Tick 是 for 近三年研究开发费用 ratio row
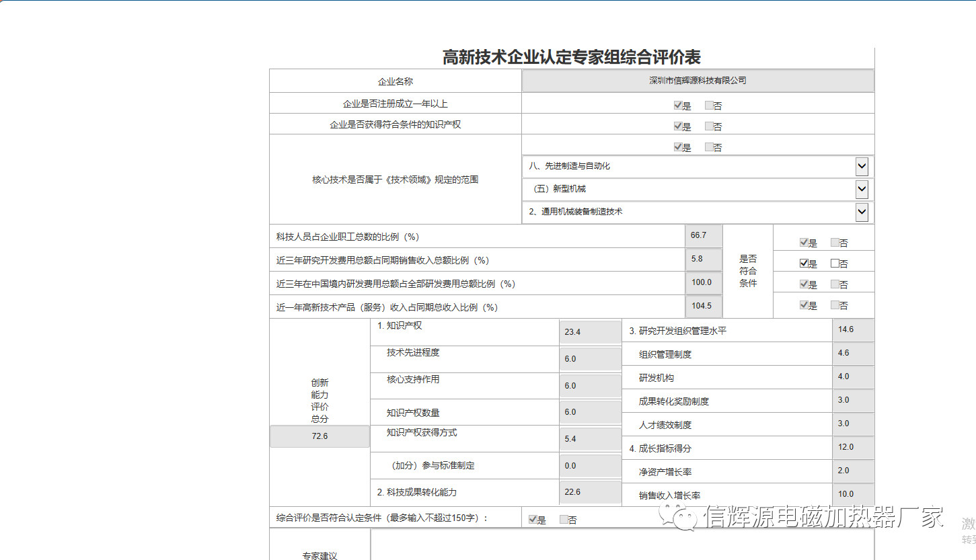Screen dimensions: 976x560 pyautogui.click(x=804, y=264)
